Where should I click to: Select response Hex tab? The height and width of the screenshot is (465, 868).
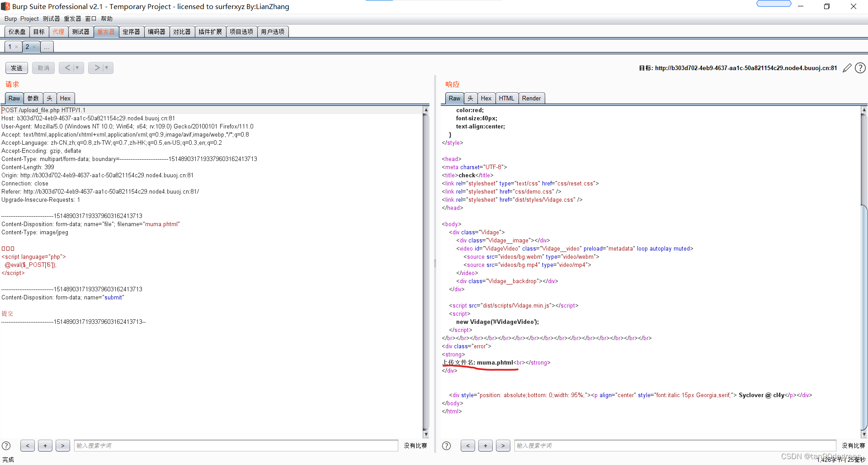(486, 98)
